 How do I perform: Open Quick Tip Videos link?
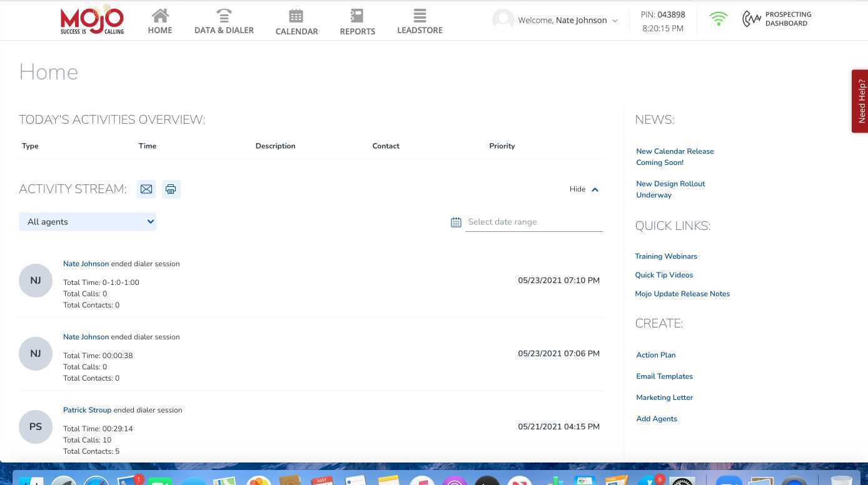664,275
